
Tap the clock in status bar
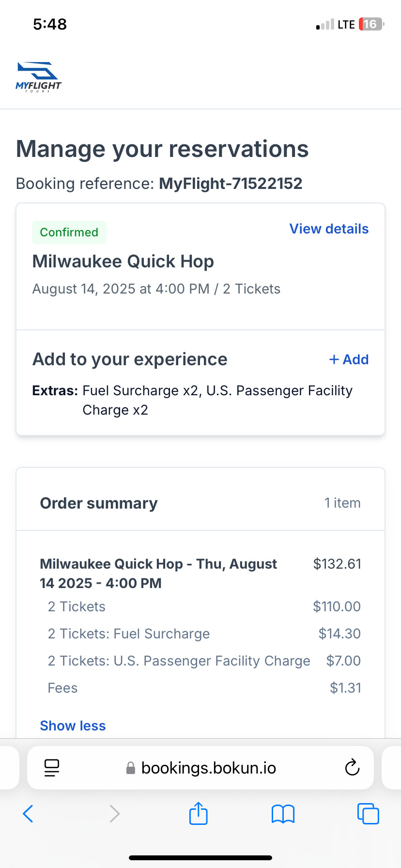tap(50, 24)
